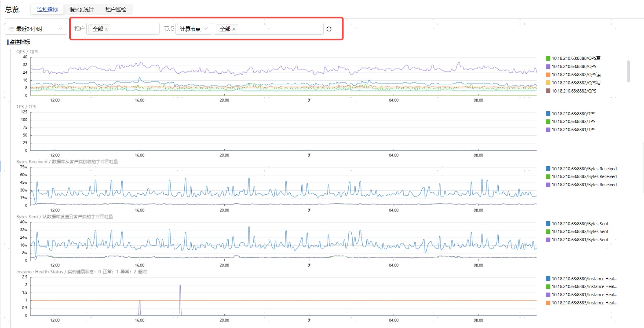Click the 125 y-axis value on TPS chart

24,112
